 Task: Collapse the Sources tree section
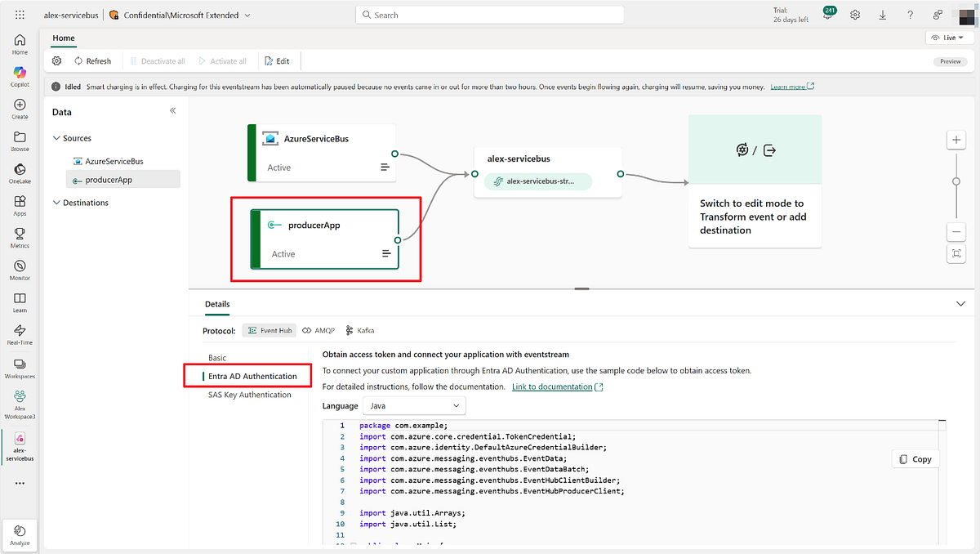coord(56,138)
